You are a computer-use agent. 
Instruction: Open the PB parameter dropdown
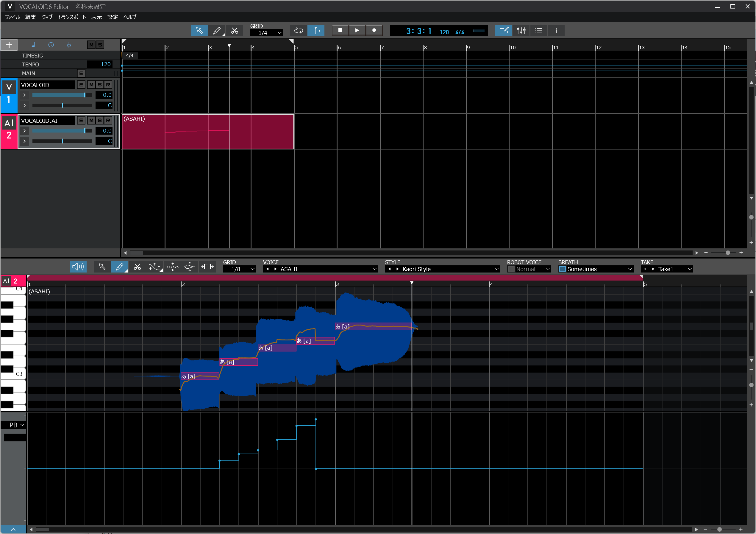[x=13, y=425]
